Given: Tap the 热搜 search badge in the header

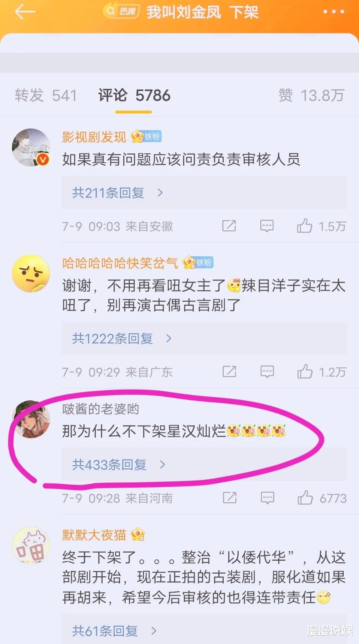Looking at the screenshot, I should [x=121, y=11].
